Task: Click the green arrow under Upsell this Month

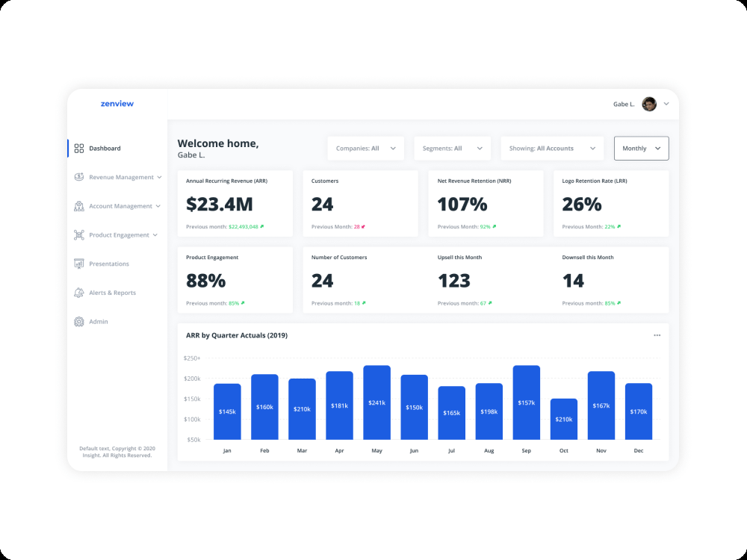Action: (x=490, y=303)
